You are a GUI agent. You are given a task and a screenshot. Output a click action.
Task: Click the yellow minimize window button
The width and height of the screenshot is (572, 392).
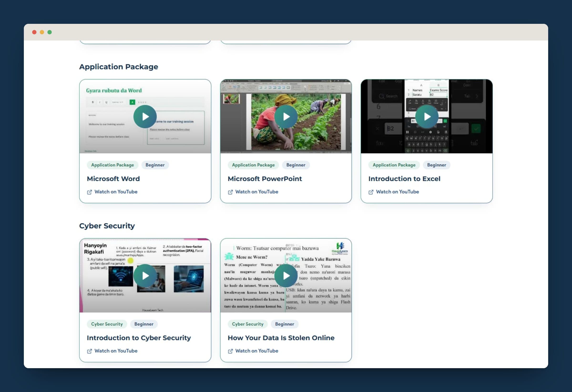pyautogui.click(x=42, y=32)
